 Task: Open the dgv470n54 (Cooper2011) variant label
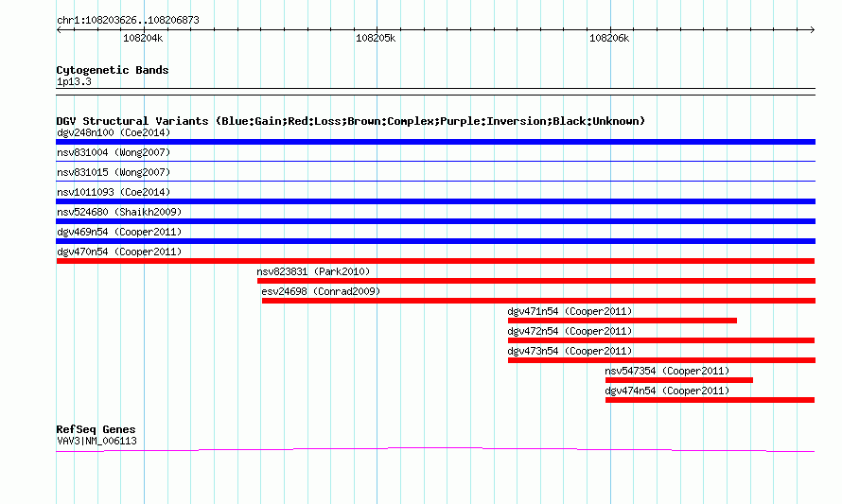[119, 252]
